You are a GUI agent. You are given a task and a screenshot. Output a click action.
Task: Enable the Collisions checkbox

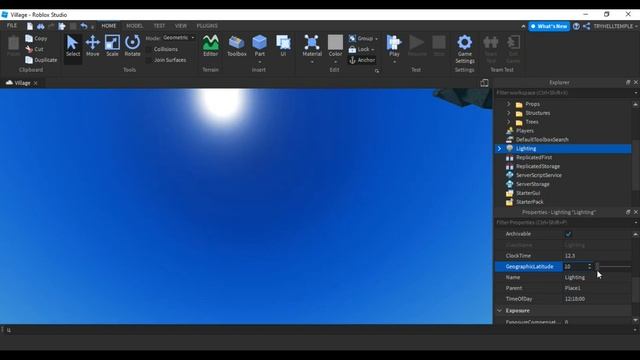pos(149,49)
